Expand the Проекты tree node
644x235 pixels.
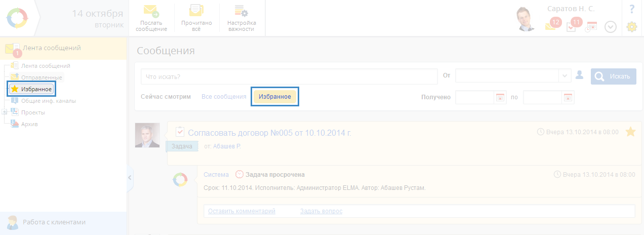pyautogui.click(x=5, y=112)
